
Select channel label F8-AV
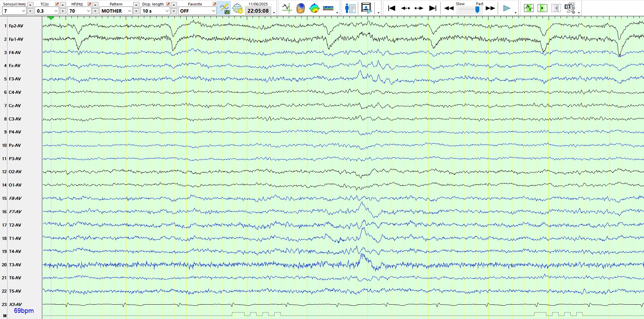coord(15,199)
